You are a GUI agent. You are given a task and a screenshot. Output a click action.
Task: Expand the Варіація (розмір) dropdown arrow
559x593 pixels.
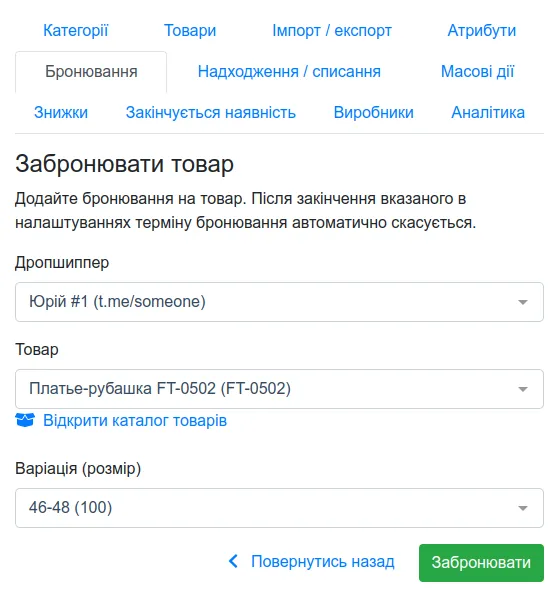523,508
